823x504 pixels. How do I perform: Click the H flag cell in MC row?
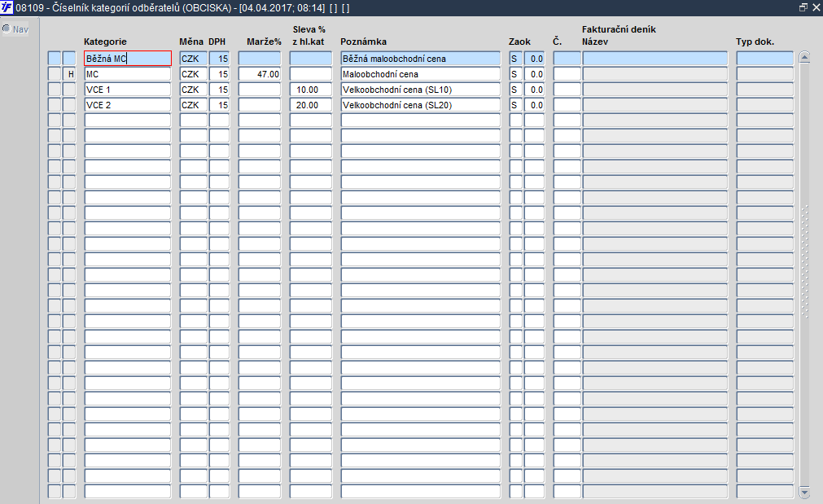[69, 74]
